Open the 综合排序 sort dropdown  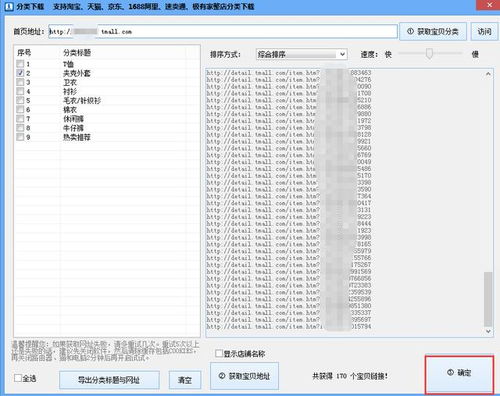302,54
